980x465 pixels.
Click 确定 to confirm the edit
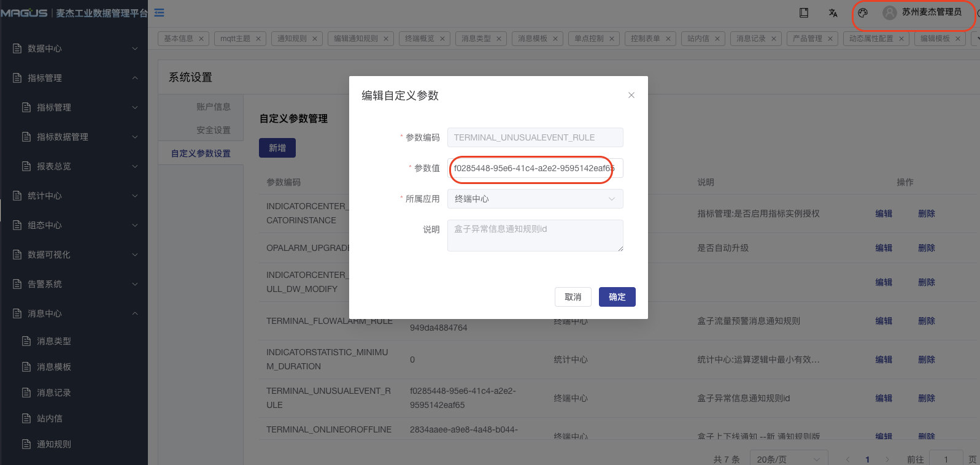617,297
